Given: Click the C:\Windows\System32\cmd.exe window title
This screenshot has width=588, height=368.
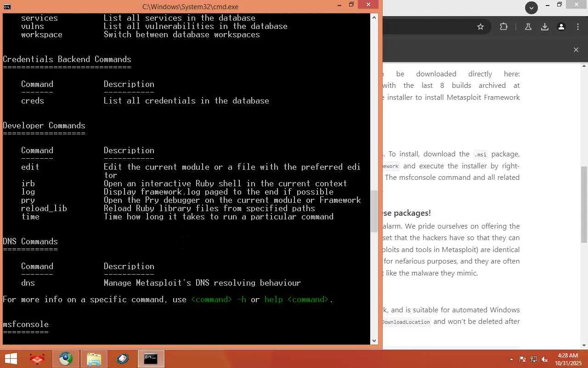Looking at the screenshot, I should coord(190,6).
